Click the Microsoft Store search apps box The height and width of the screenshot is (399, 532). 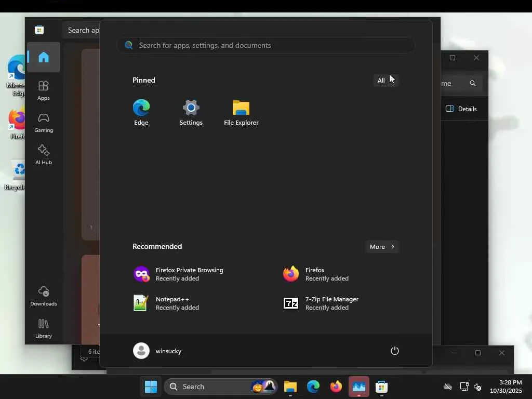82,30
